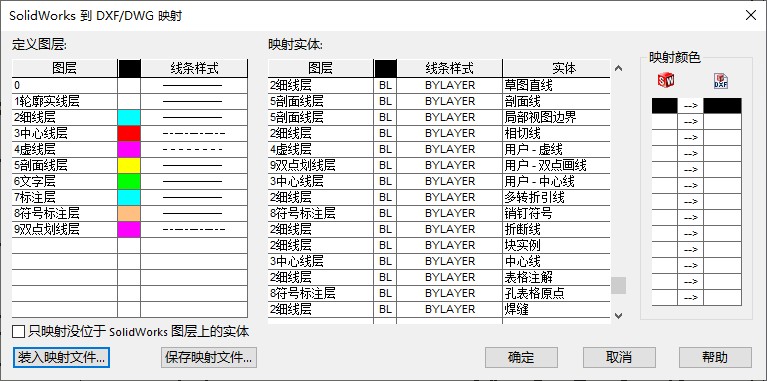Viewport: 767px width, 381px height.
Task: Select entity 表格注解
Action: (557, 277)
